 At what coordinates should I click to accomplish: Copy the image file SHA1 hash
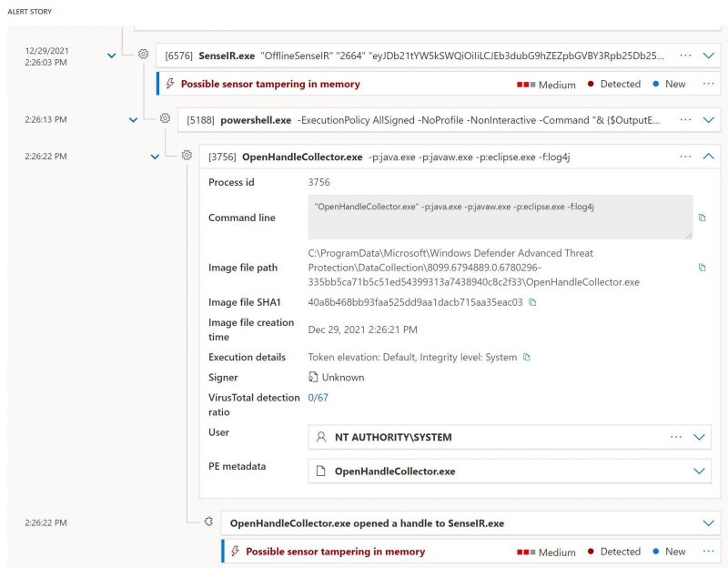point(532,302)
